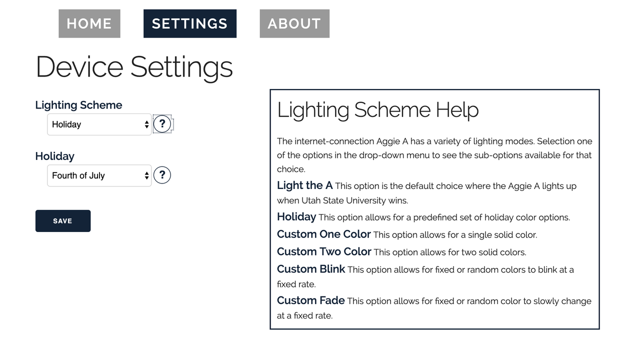Go to the Home tab
This screenshot has height=364, width=640.
[89, 23]
